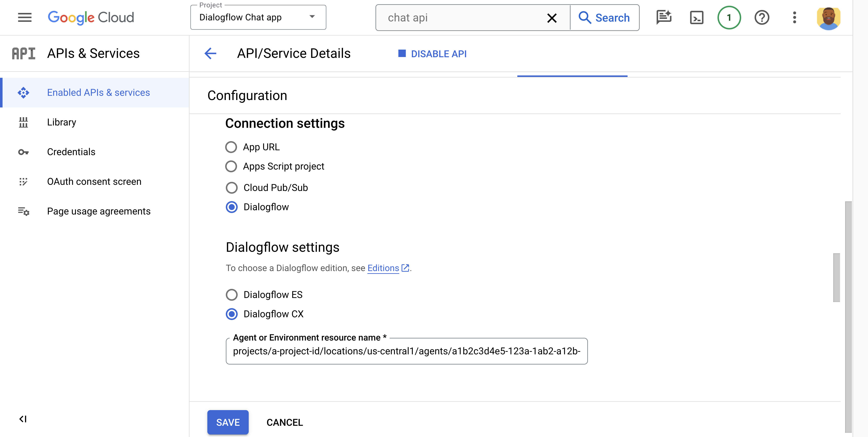
Task: Click the OAuth consent screen icon
Action: click(23, 181)
